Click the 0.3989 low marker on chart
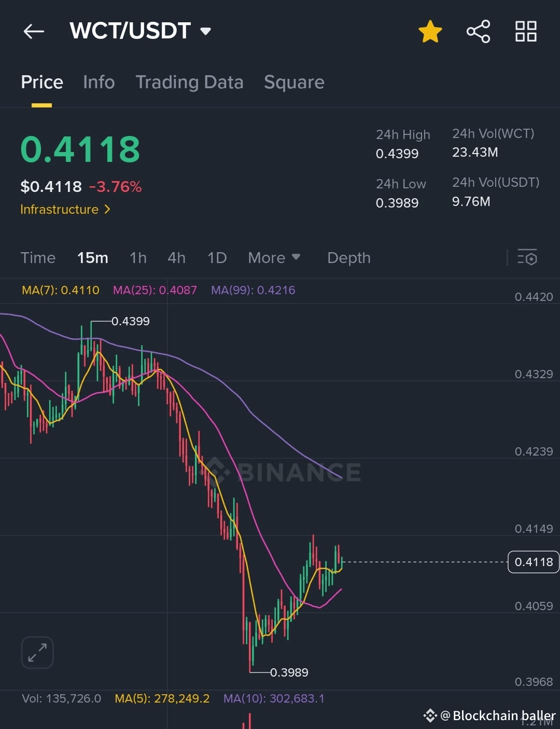 point(289,672)
